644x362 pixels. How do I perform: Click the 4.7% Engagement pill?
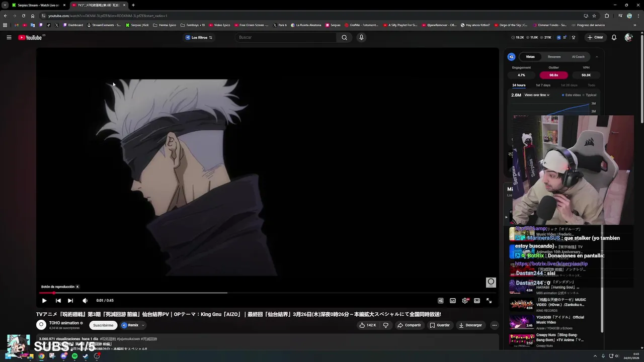(521, 75)
